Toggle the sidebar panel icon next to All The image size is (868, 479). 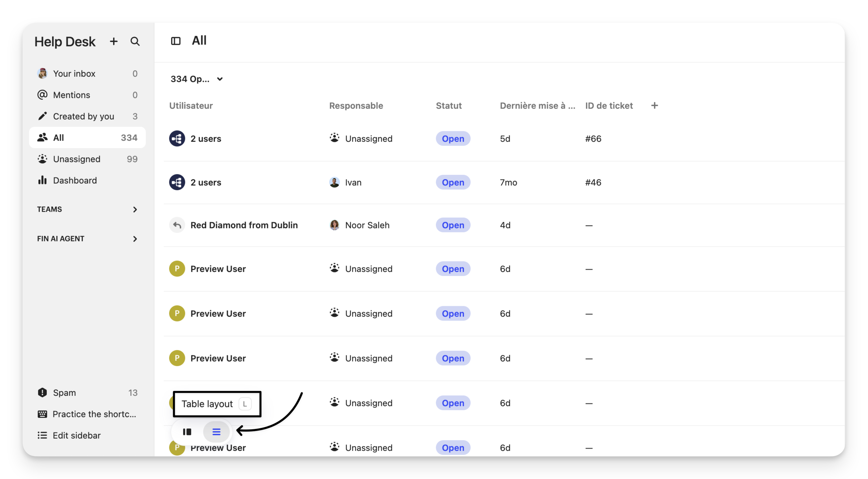coord(175,41)
